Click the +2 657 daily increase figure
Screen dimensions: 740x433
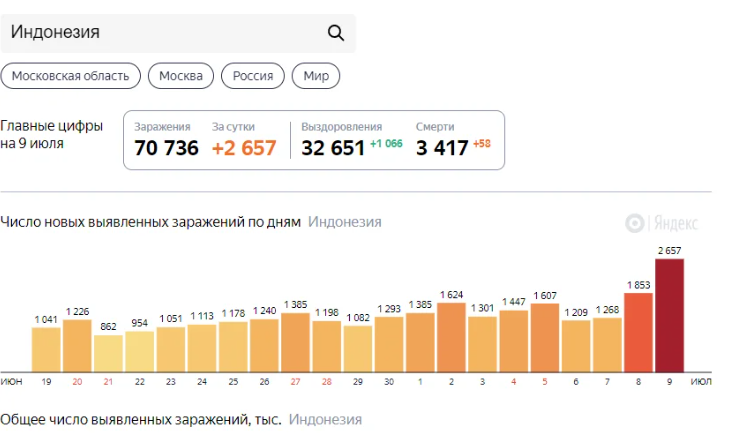click(x=244, y=148)
